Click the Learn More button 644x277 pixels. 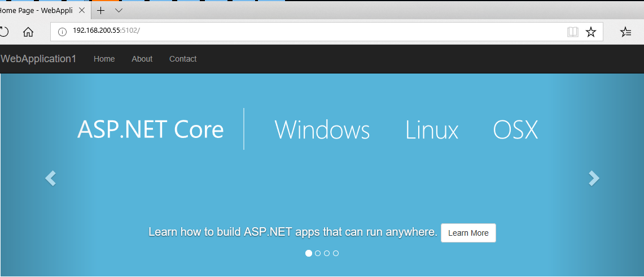coord(468,233)
